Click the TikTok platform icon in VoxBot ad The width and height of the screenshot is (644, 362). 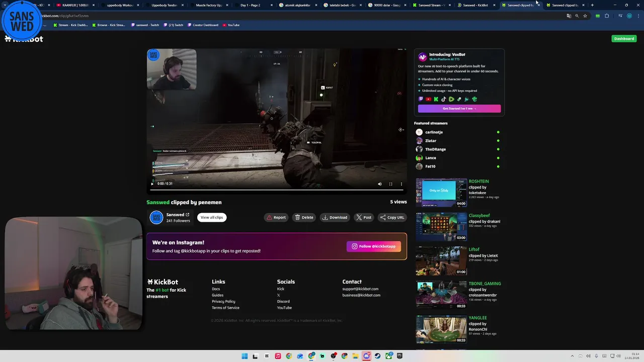point(443,100)
